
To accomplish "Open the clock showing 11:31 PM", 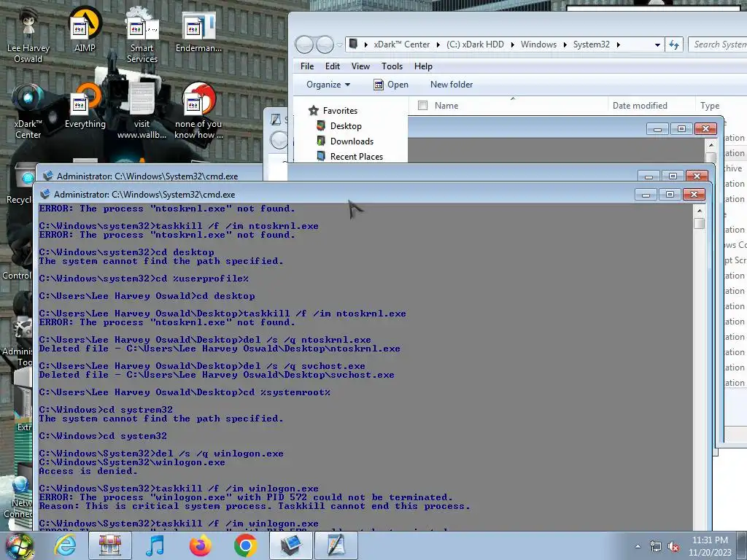I will tap(710, 546).
